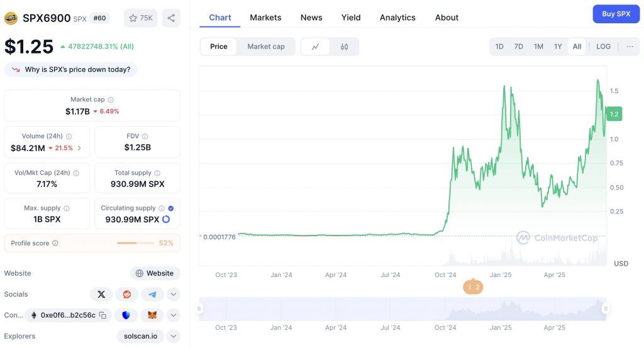Set chart range to 7D
This screenshot has height=347, width=644.
point(519,47)
